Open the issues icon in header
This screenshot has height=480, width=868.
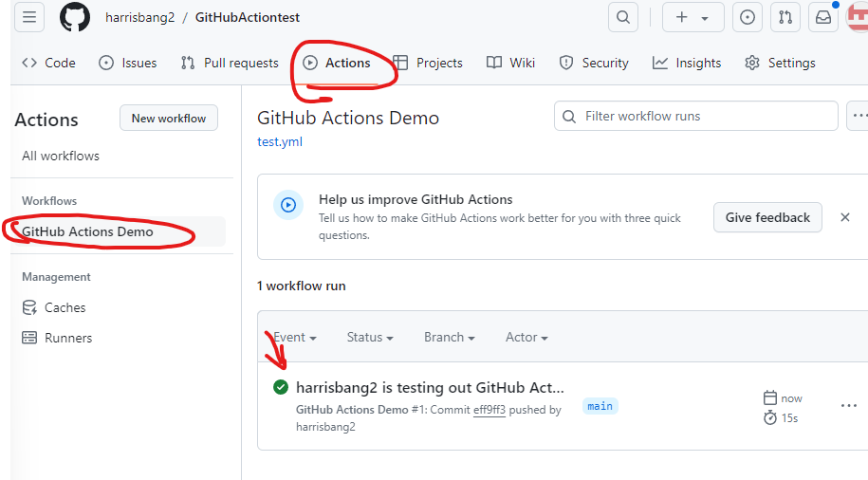748,17
